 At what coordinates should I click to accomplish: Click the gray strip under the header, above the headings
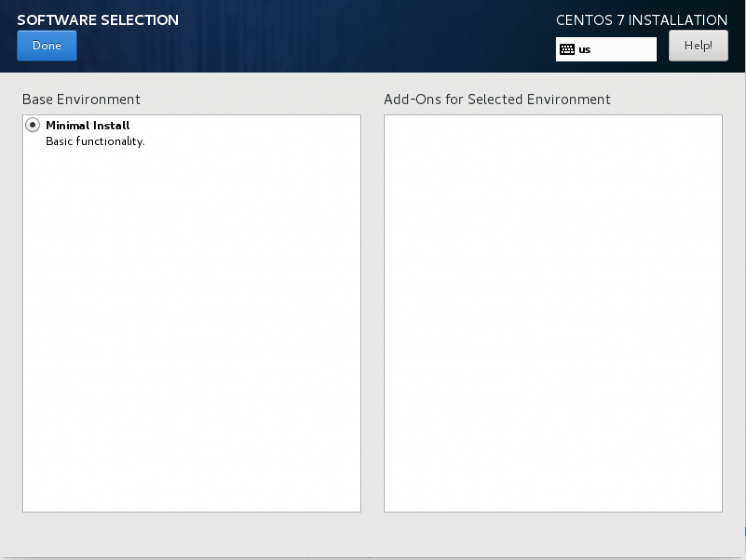[x=373, y=82]
